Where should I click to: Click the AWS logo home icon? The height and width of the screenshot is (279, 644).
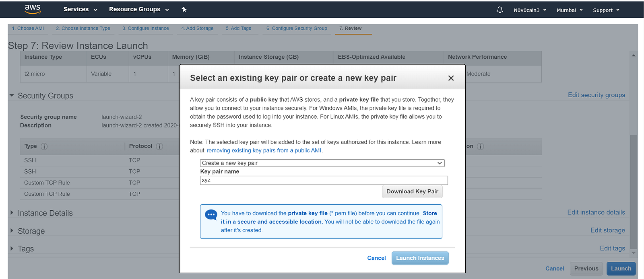(33, 10)
